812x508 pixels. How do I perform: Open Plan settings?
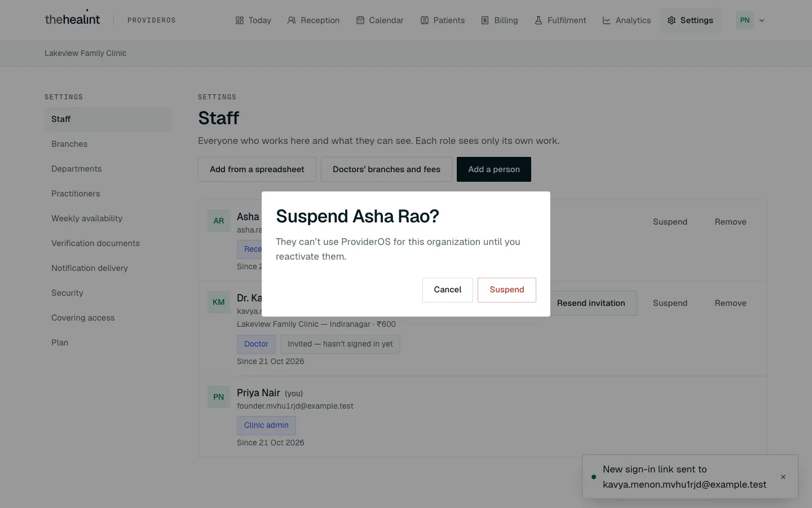click(x=108, y=343)
